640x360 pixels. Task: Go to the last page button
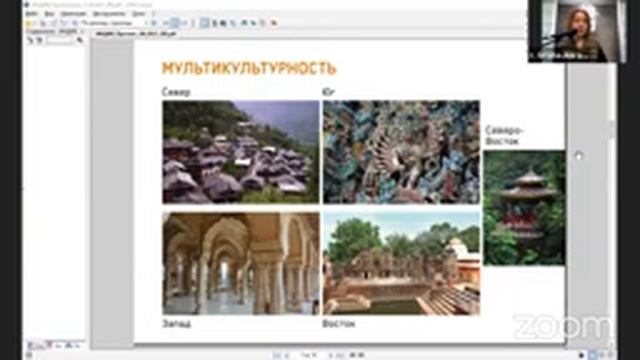click(340, 356)
